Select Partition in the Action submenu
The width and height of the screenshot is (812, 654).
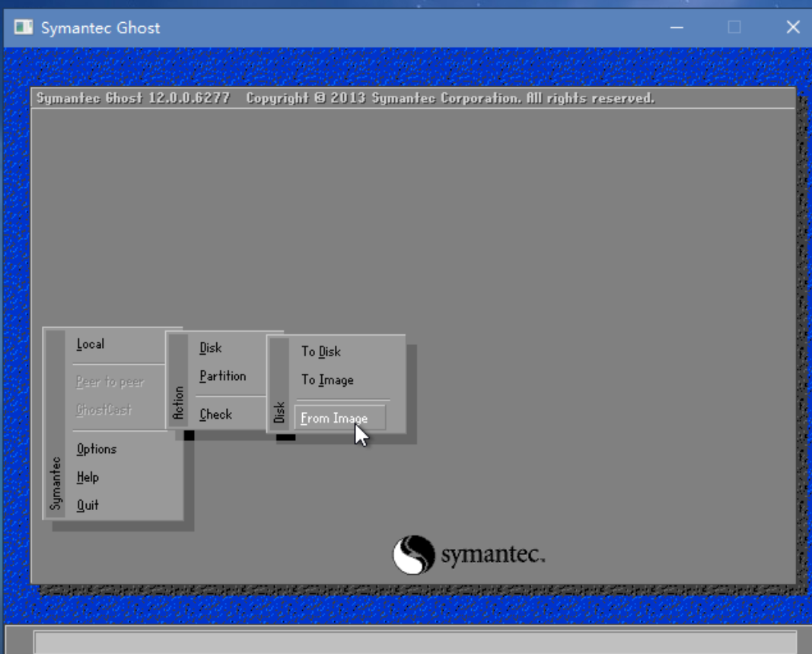coord(223,376)
